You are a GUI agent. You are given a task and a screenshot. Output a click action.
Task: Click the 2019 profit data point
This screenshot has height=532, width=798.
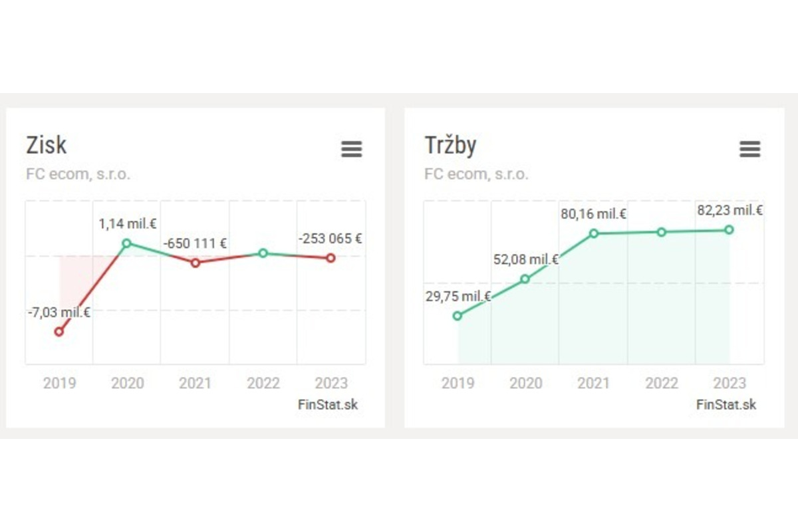click(x=59, y=331)
